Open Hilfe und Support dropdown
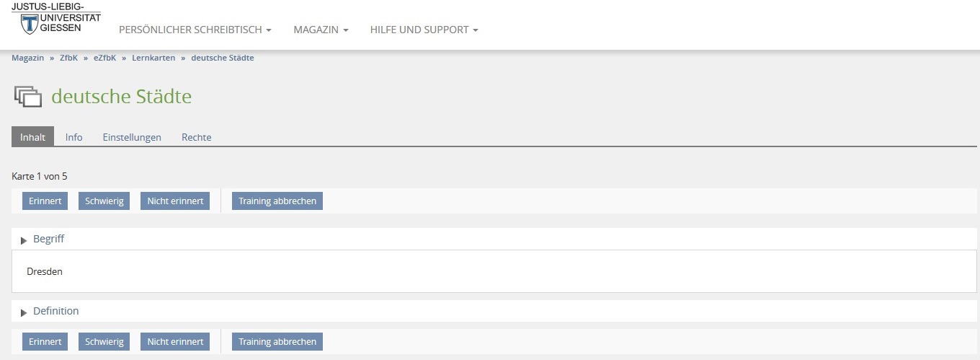Viewport: 980px width, 360px height. click(x=424, y=30)
